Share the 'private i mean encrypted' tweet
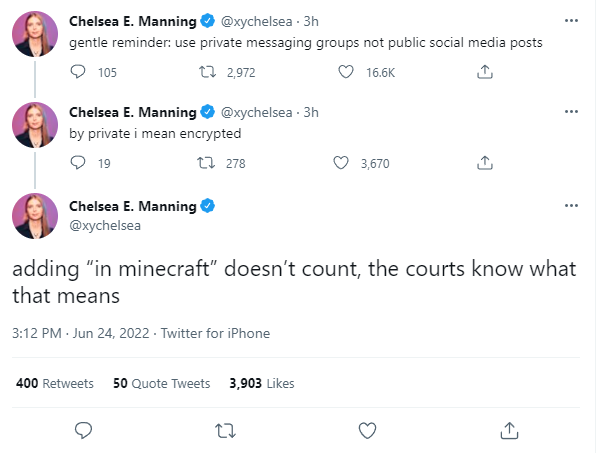Image resolution: width=611 pixels, height=453 pixels. 484,164
